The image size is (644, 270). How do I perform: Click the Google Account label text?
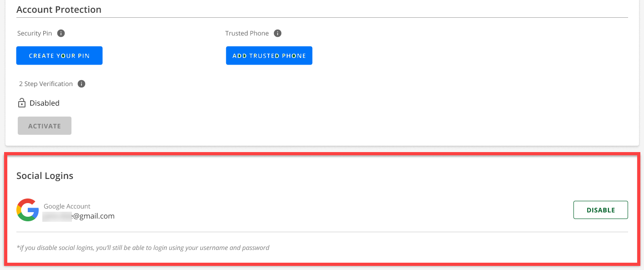[x=66, y=206]
